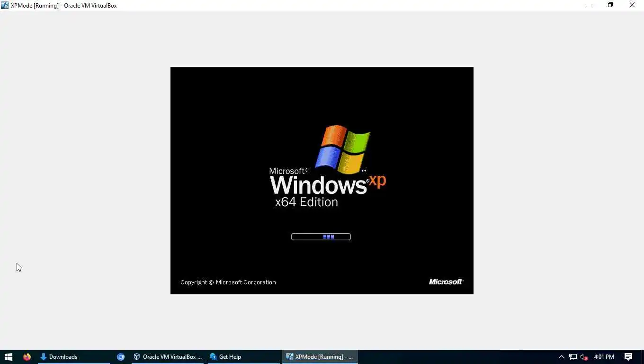This screenshot has height=364, width=644.
Task: Open the network status tray icon
Action: click(x=573, y=357)
